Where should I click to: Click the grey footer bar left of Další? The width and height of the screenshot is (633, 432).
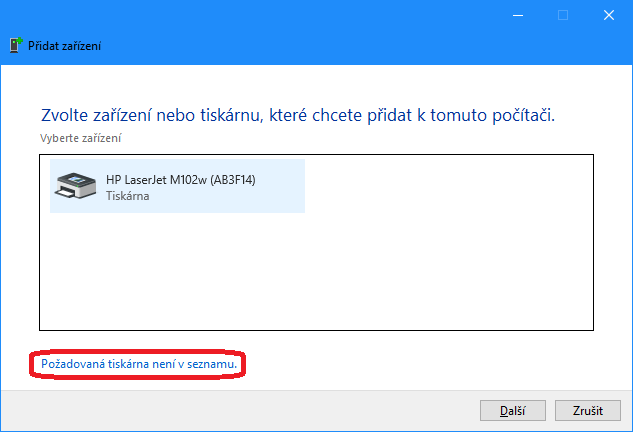pyautogui.click(x=240, y=411)
